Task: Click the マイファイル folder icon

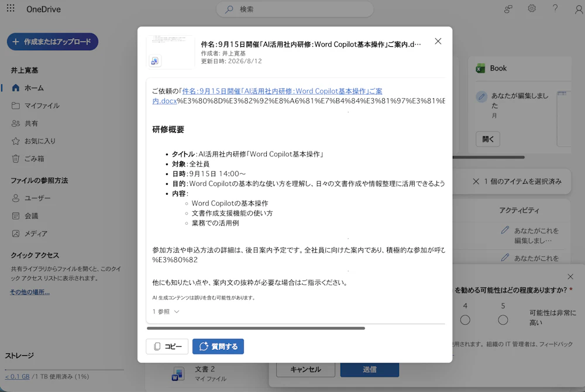Action: coord(16,105)
